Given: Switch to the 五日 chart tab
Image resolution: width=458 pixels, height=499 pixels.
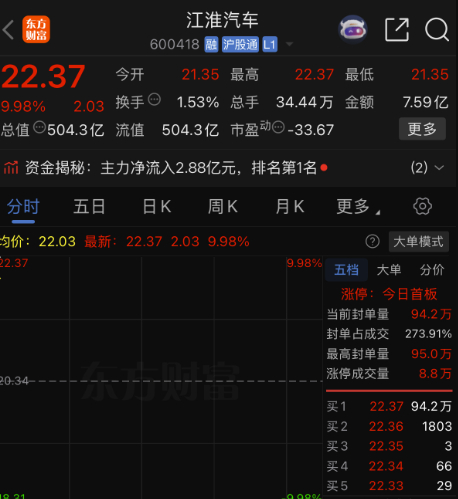Looking at the screenshot, I should pos(89,207).
